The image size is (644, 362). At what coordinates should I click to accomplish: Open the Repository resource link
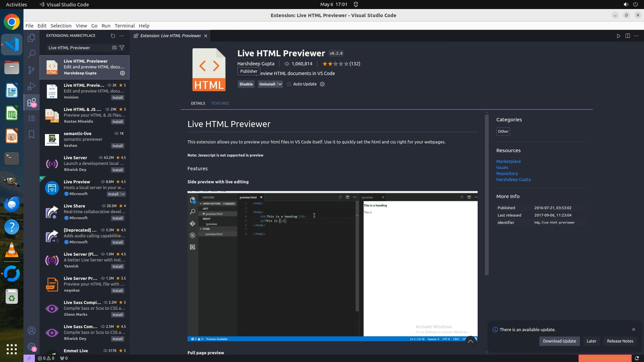tap(507, 173)
